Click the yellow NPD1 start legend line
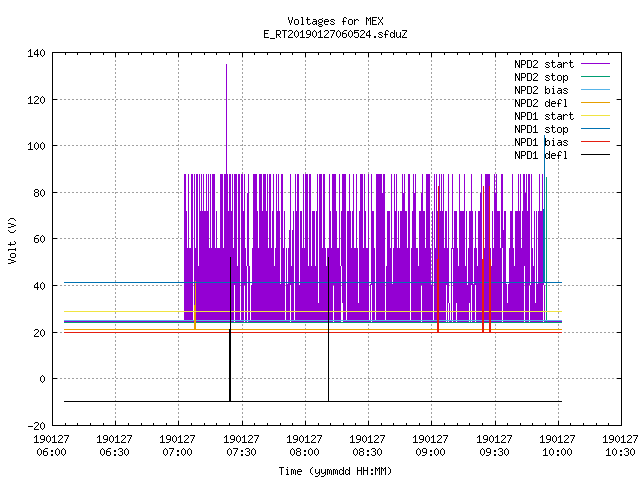Viewport: 640px width, 480px height. [x=595, y=116]
